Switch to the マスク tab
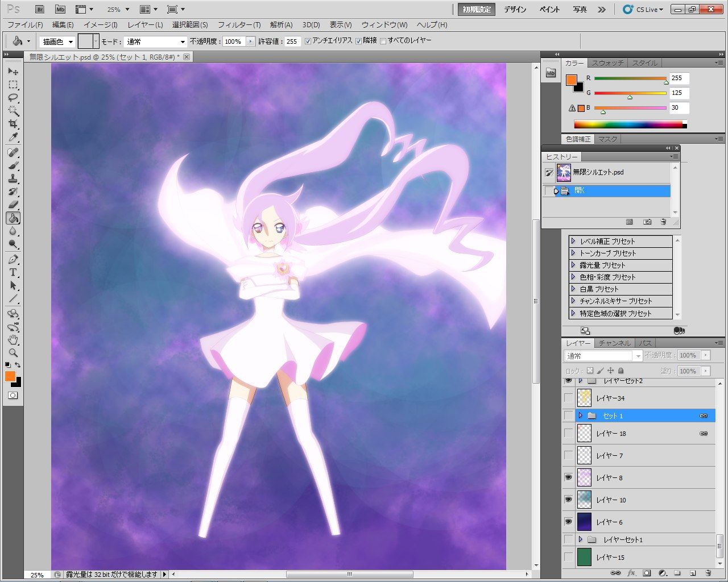This screenshot has width=728, height=582. pyautogui.click(x=607, y=139)
